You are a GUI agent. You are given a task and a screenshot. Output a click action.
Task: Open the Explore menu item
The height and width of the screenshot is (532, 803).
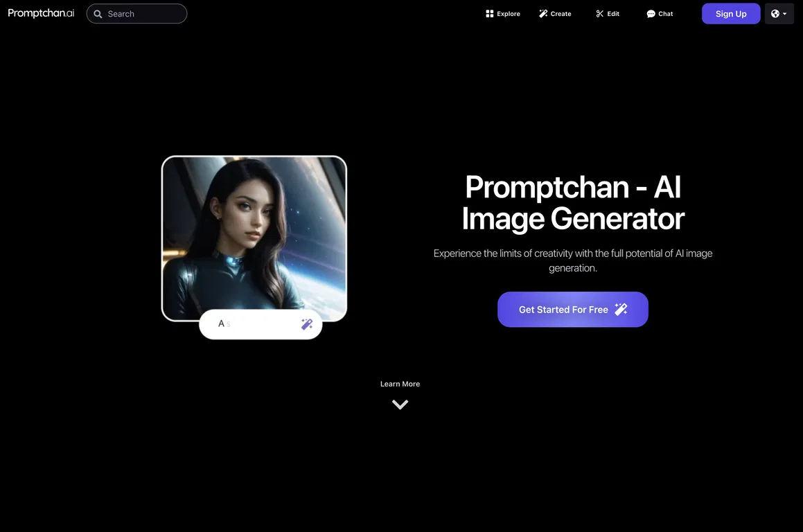[x=503, y=14]
